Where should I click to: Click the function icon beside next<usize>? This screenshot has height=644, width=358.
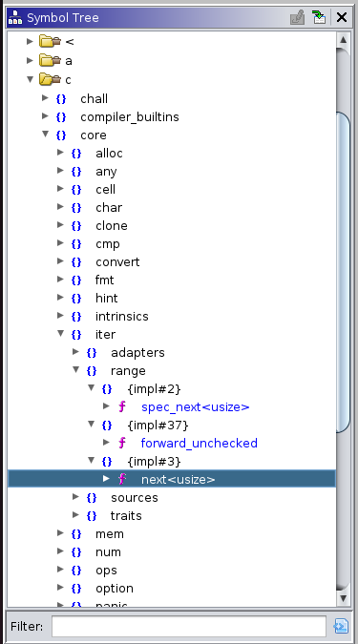(x=122, y=479)
